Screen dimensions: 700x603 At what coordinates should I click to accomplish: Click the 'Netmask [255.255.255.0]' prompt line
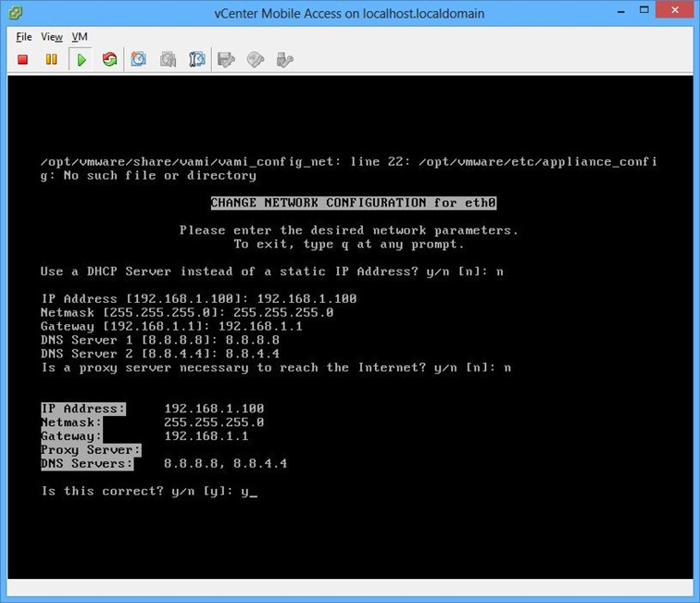[x=187, y=313]
